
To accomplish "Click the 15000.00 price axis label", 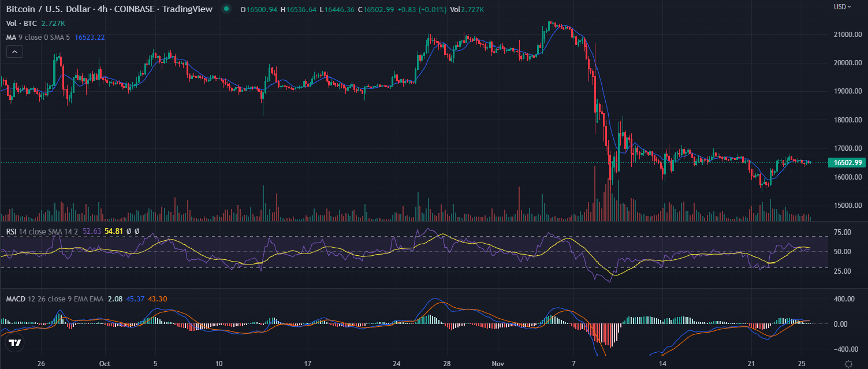I will (848, 206).
